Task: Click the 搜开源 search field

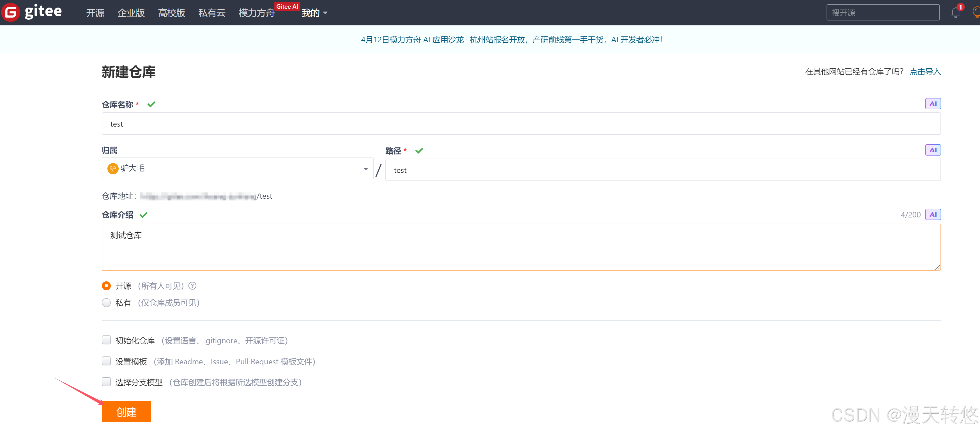Action: (883, 13)
